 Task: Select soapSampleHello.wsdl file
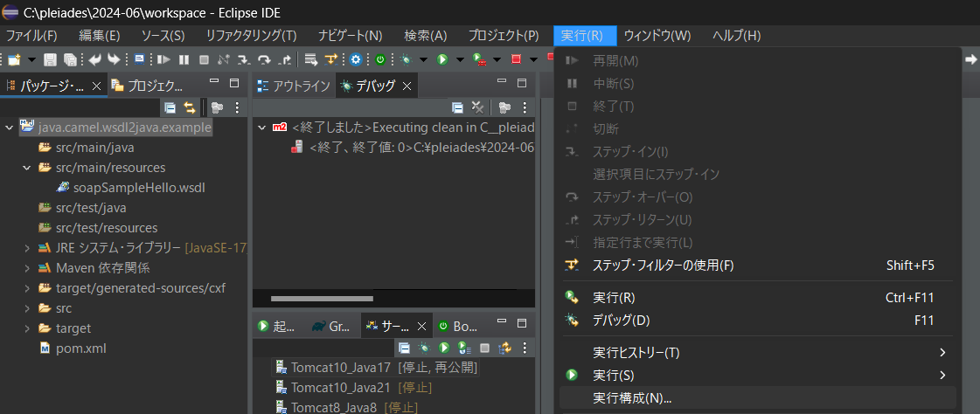129,187
